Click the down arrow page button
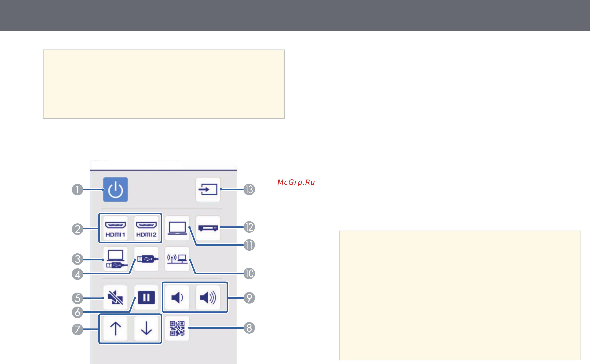Image resolution: width=590 pixels, height=364 pixels. [146, 328]
